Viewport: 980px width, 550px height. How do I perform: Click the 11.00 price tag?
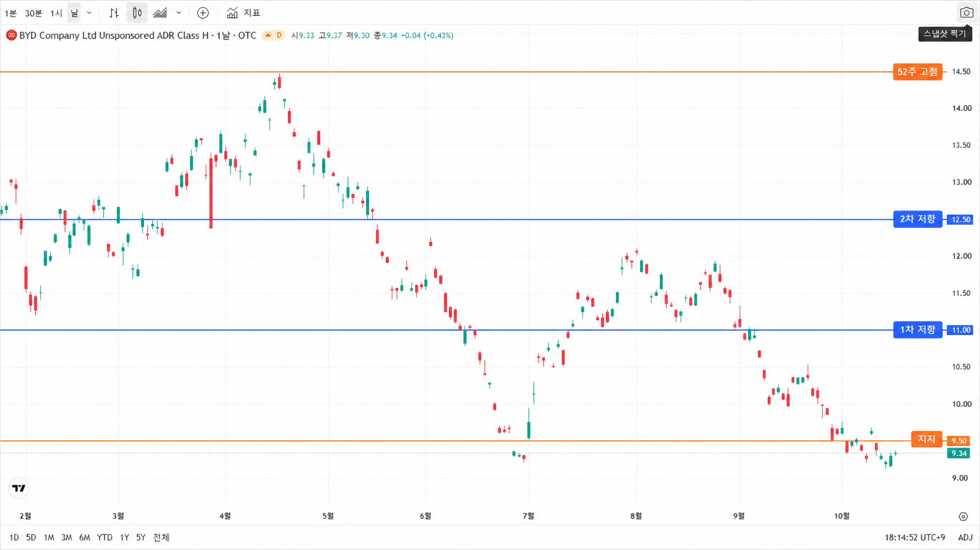coord(961,330)
